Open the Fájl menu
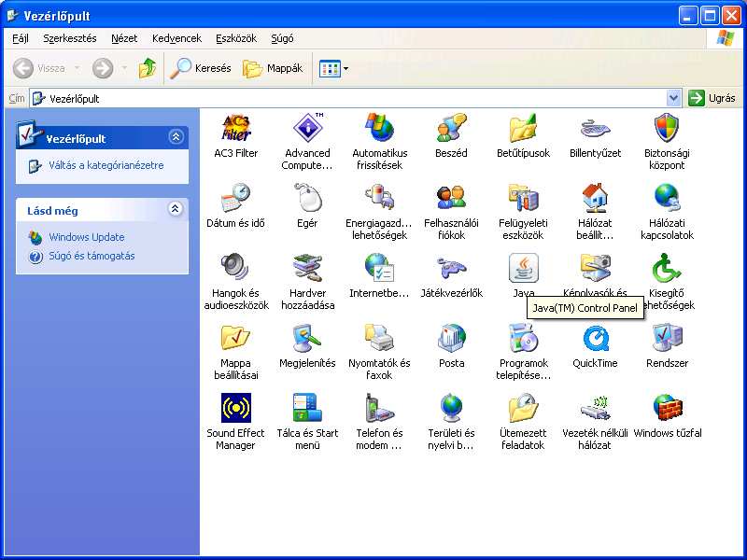This screenshot has width=747, height=560. click(21, 38)
